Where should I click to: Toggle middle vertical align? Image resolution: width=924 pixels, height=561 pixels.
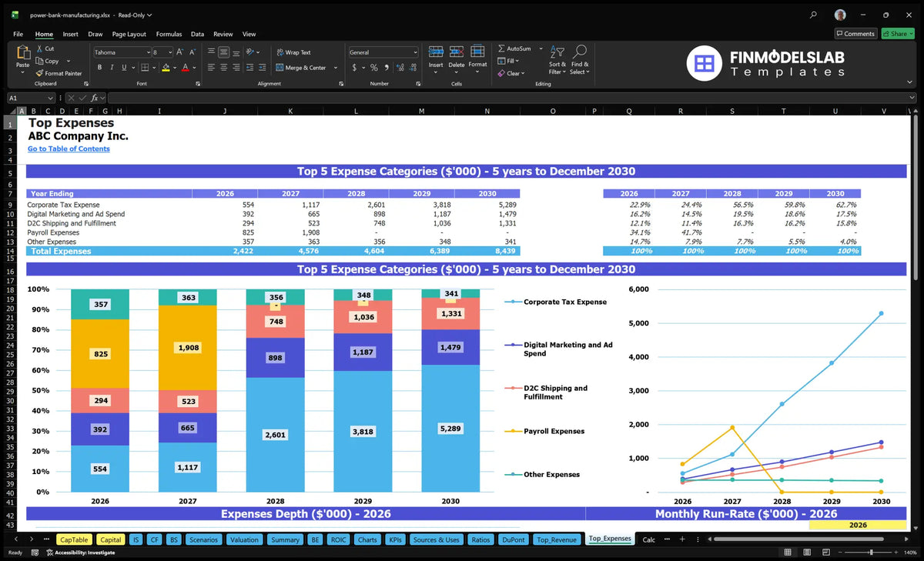coord(223,52)
